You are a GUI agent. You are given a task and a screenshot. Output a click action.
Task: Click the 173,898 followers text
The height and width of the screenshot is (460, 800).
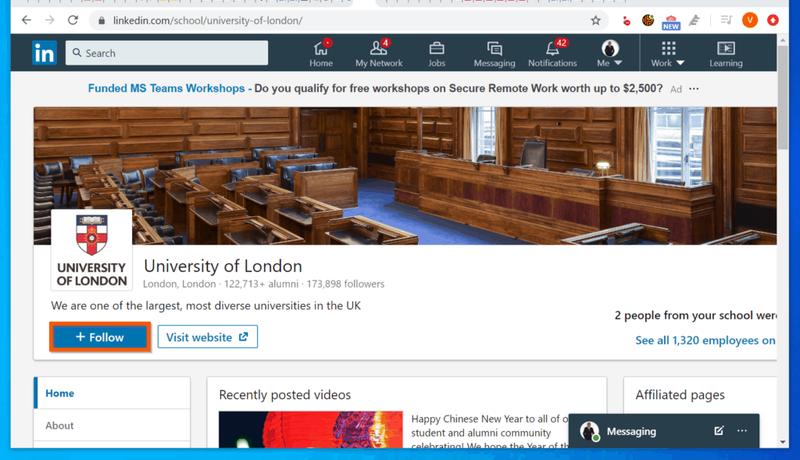pyautogui.click(x=345, y=284)
